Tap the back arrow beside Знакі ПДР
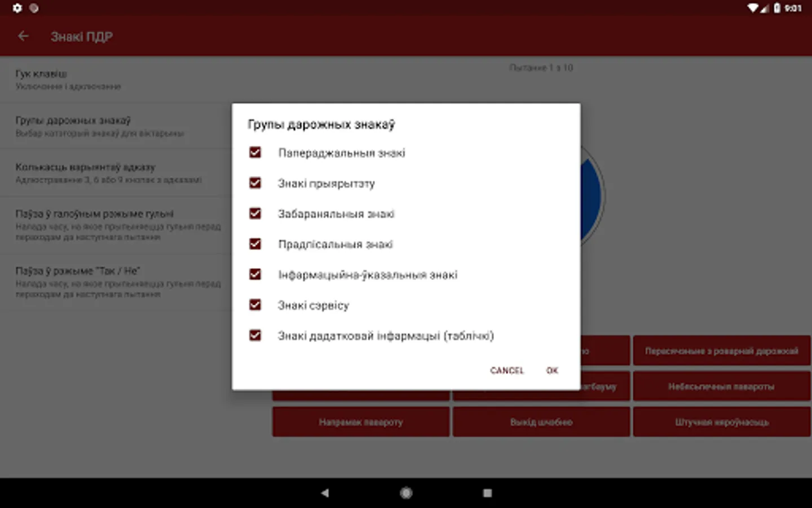Screen dimensions: 812x508 (x=23, y=37)
